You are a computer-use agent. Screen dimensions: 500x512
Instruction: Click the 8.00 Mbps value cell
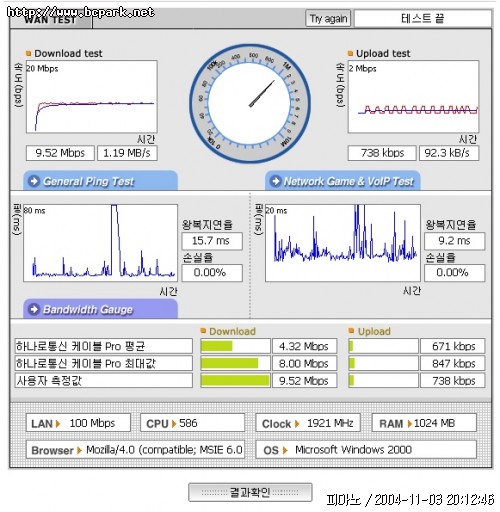pyautogui.click(x=304, y=363)
